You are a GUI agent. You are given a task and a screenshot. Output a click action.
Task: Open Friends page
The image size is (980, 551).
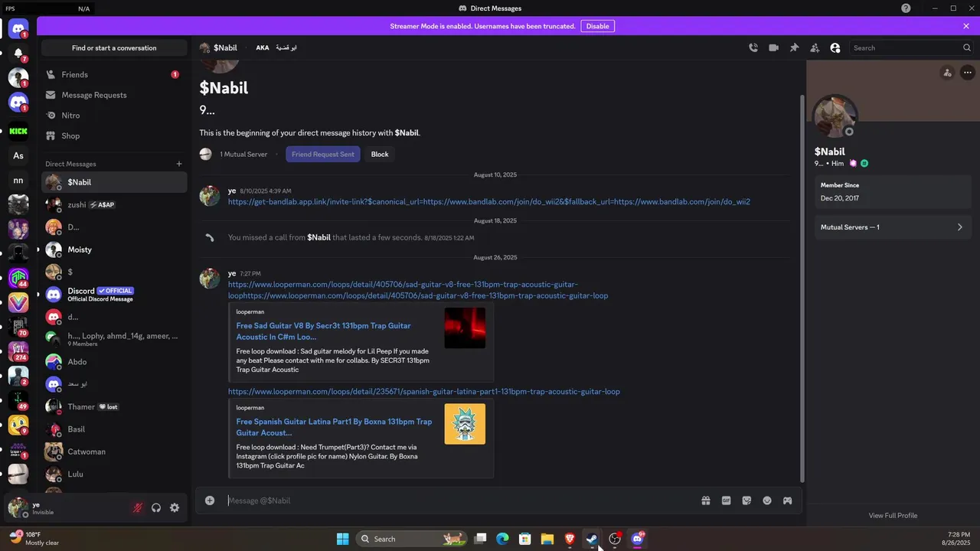pyautogui.click(x=114, y=74)
